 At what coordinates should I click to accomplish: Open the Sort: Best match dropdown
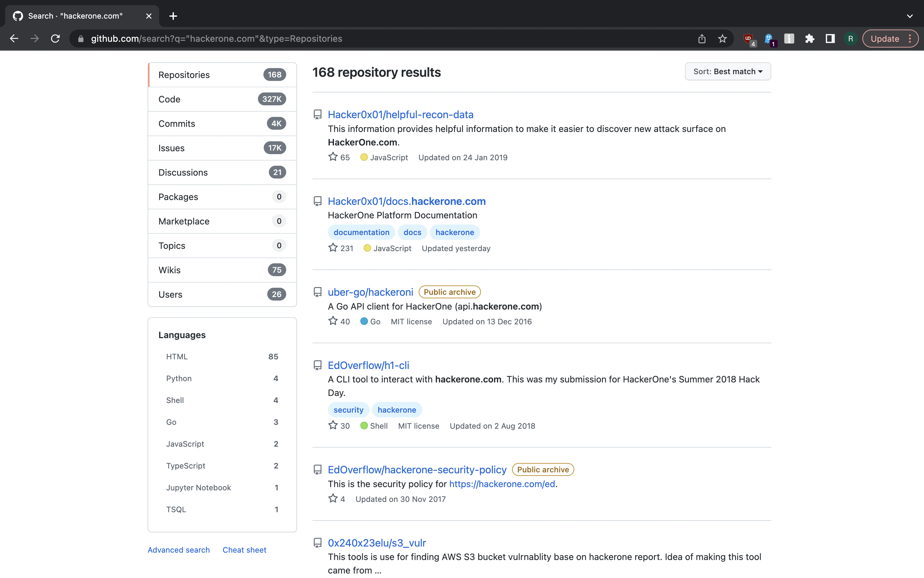728,72
